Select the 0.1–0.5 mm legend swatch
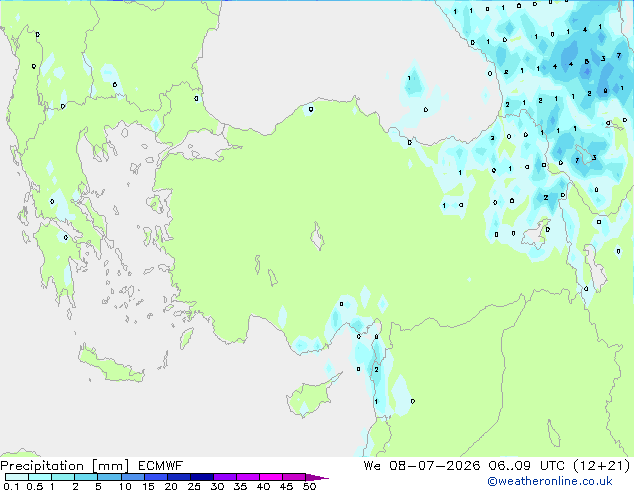 pos(17,477)
